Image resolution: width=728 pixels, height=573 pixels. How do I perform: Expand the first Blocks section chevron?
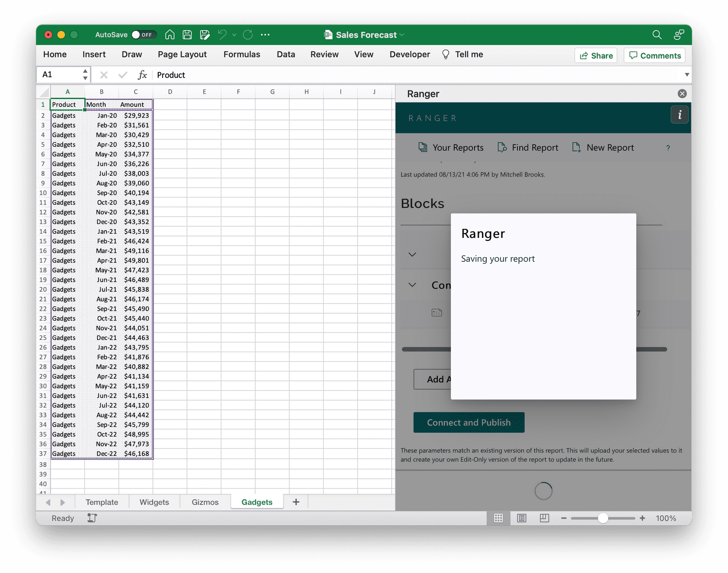click(412, 254)
